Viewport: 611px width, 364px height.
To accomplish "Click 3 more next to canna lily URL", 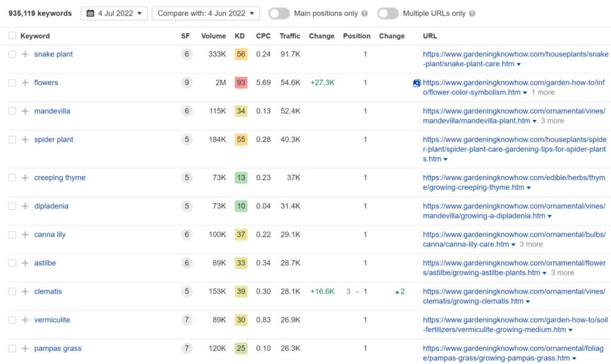I will (x=531, y=244).
